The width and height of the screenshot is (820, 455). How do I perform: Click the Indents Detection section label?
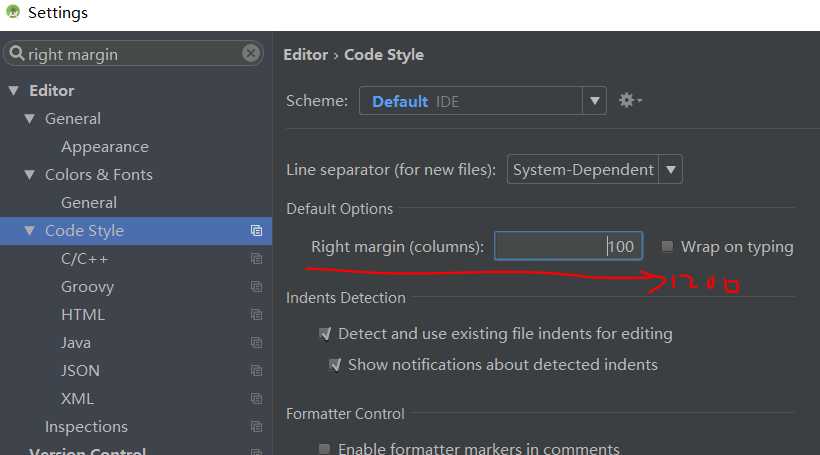pos(346,298)
